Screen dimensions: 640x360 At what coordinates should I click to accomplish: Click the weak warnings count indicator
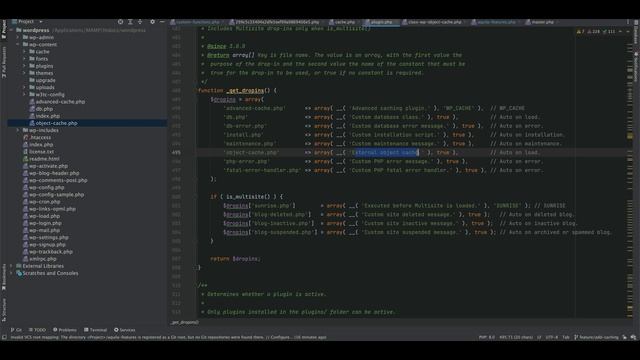tap(594, 31)
